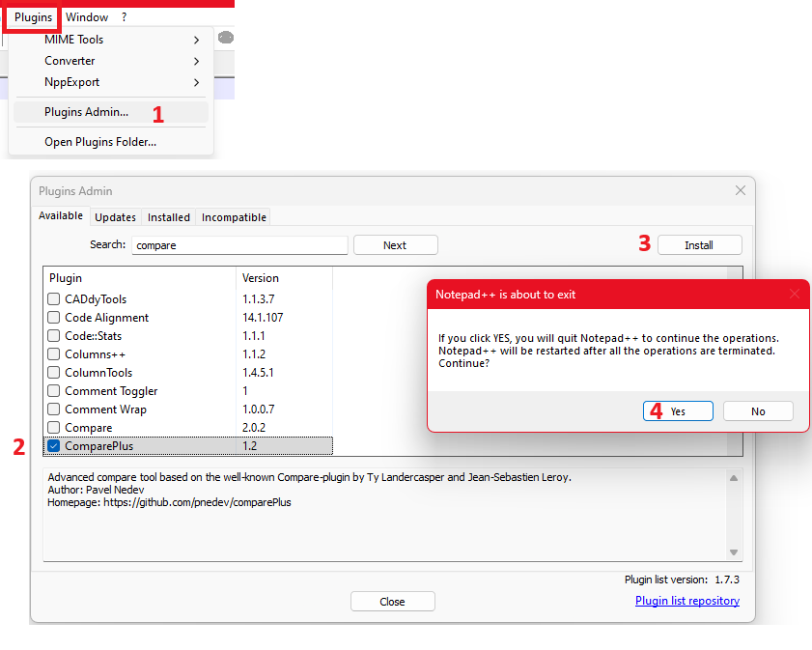Click the Search field containing compare
Viewport: 812px width, 650px height.
tap(239, 245)
